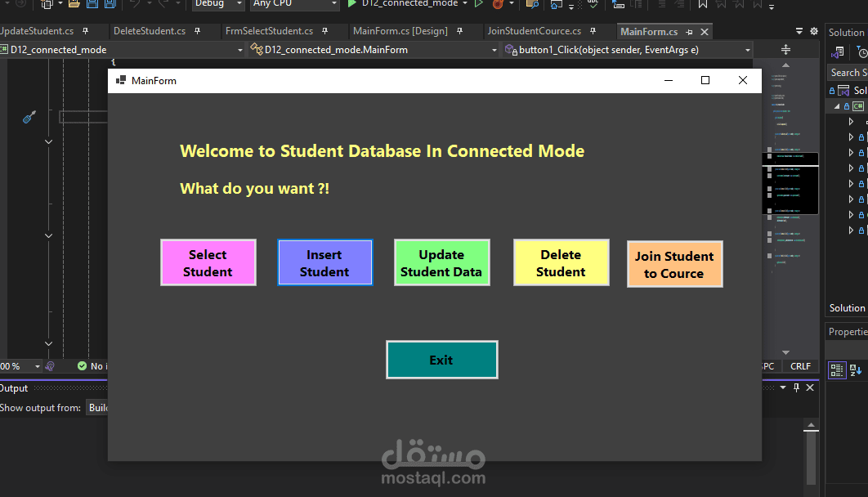
Task: Click the Save All toolbar icon
Action: coord(110,4)
